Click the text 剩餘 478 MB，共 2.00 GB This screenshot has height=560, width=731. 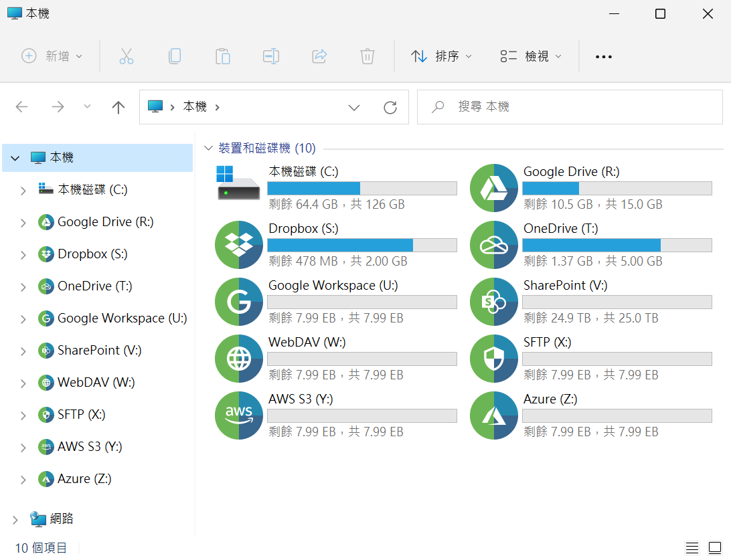click(338, 261)
